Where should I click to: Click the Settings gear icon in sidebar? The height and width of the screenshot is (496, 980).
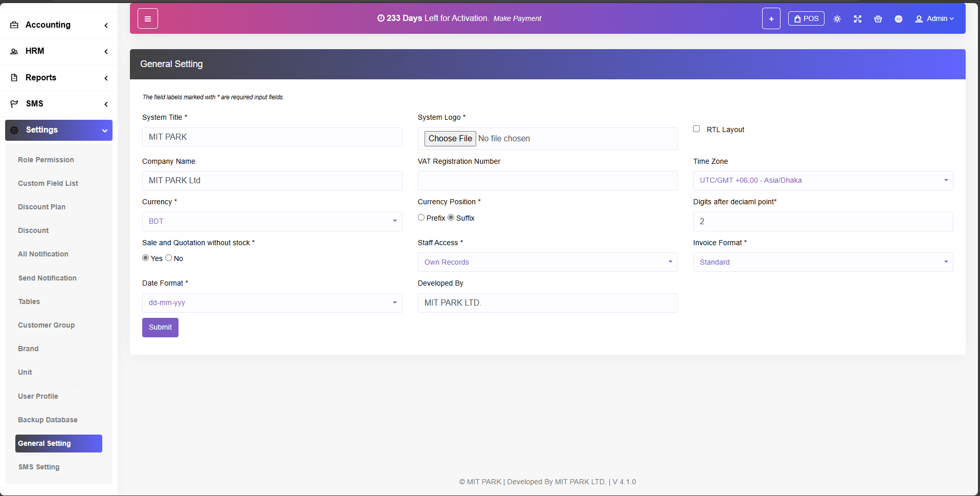click(x=14, y=130)
